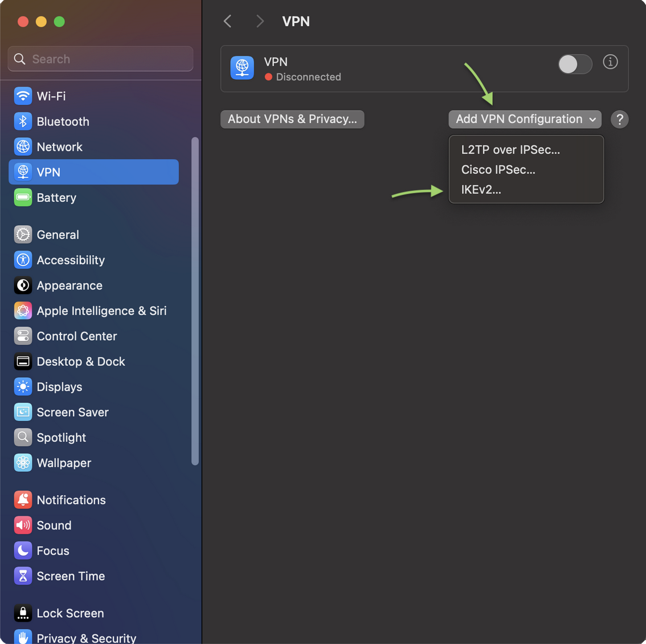Expand the Add VPN Configuration dropdown
This screenshot has height=644, width=646.
pyautogui.click(x=525, y=119)
